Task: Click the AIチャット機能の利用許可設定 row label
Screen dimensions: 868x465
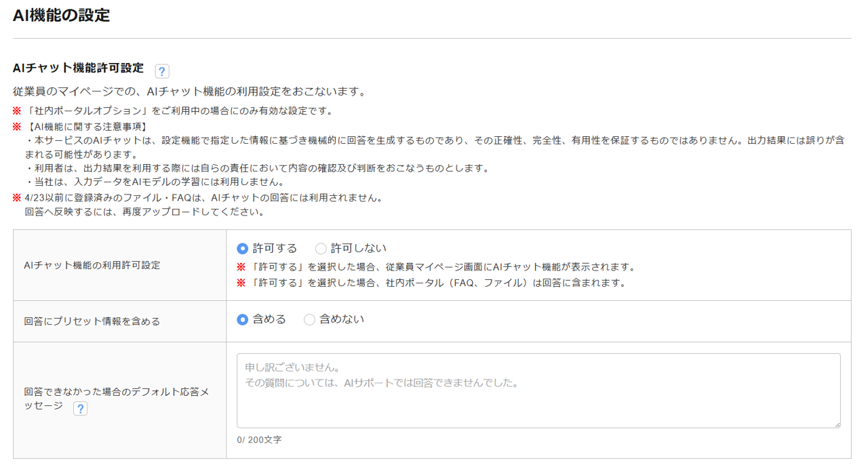Action: click(x=92, y=265)
